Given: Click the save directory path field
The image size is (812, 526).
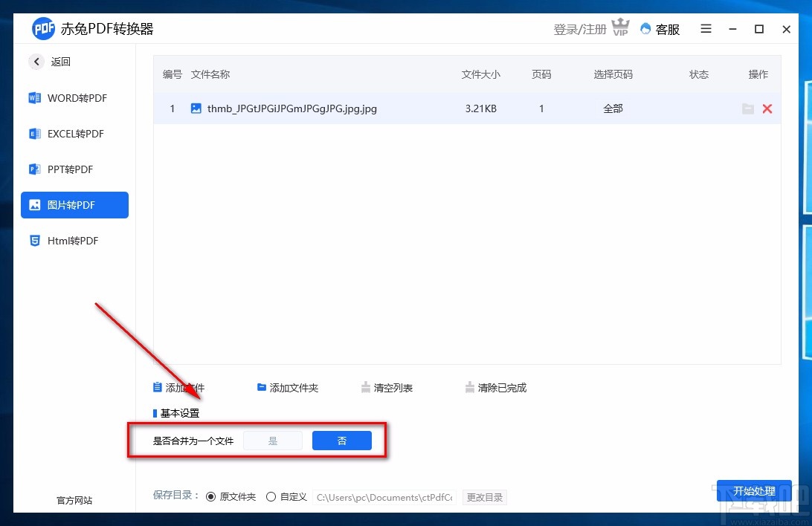Looking at the screenshot, I should pyautogui.click(x=384, y=497).
